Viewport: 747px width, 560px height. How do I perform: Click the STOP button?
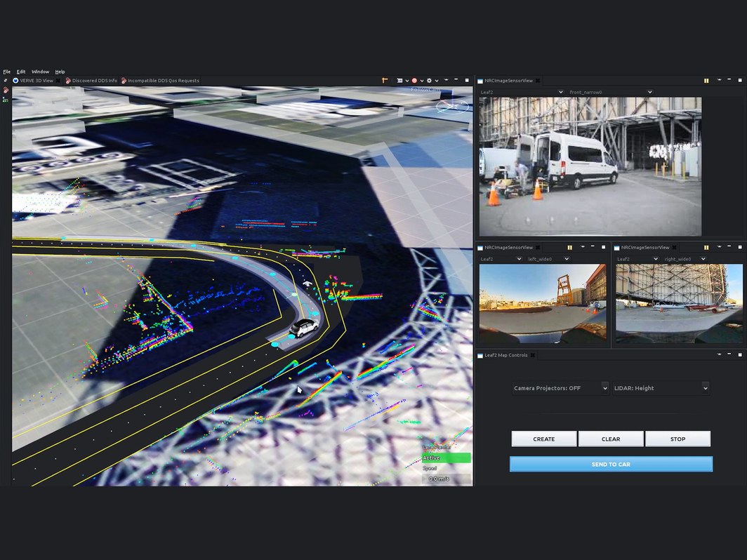point(677,439)
